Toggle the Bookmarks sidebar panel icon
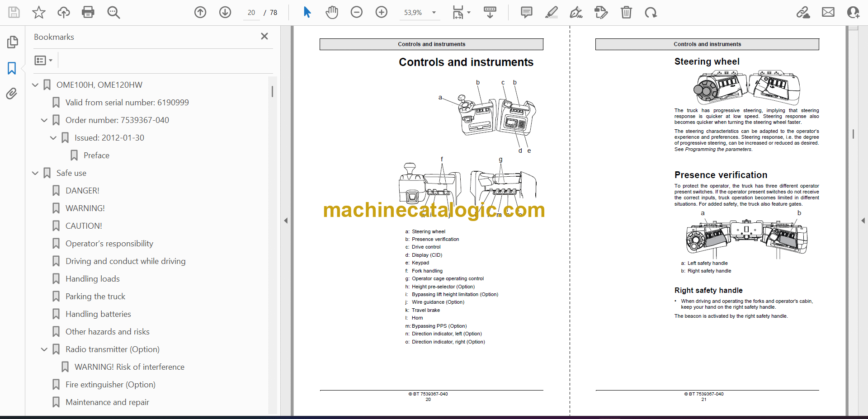Image resolution: width=868 pixels, height=419 pixels. click(12, 68)
